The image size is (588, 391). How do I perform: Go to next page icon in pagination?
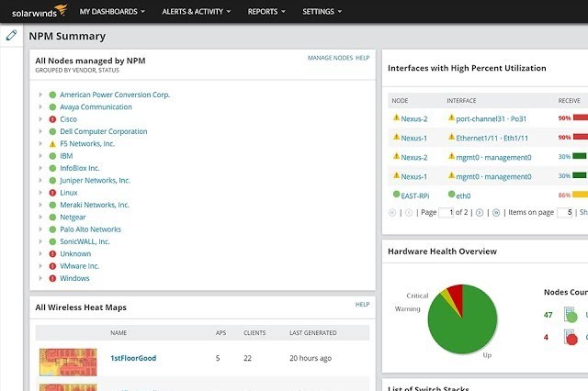click(x=480, y=213)
